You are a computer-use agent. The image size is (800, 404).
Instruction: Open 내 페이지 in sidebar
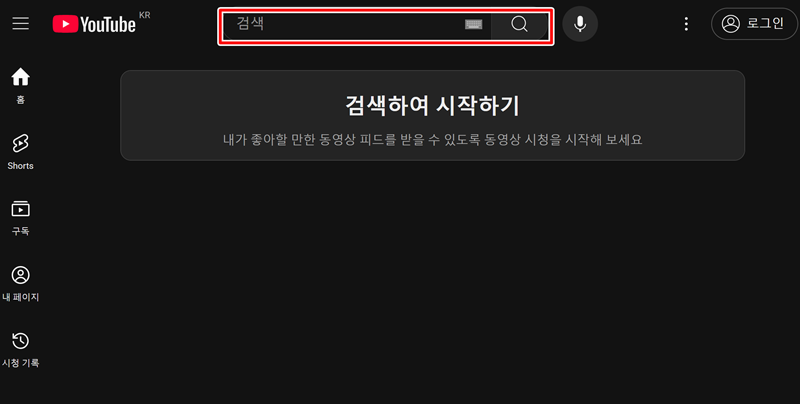pyautogui.click(x=20, y=284)
